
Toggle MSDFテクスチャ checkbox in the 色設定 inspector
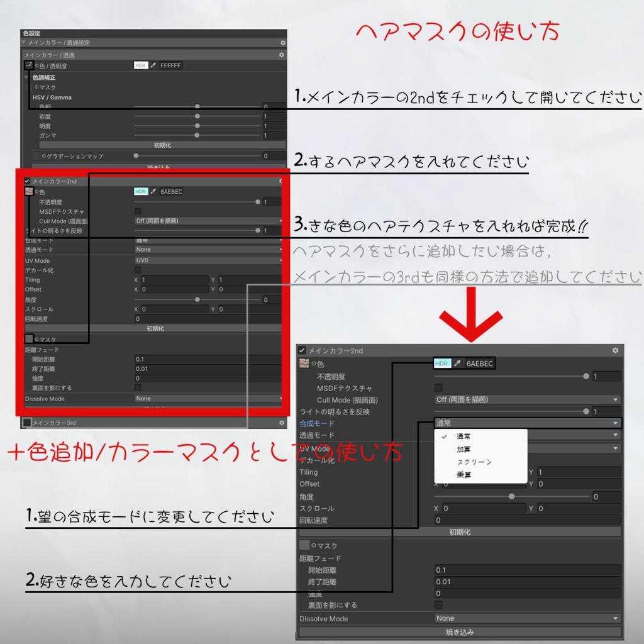138,211
